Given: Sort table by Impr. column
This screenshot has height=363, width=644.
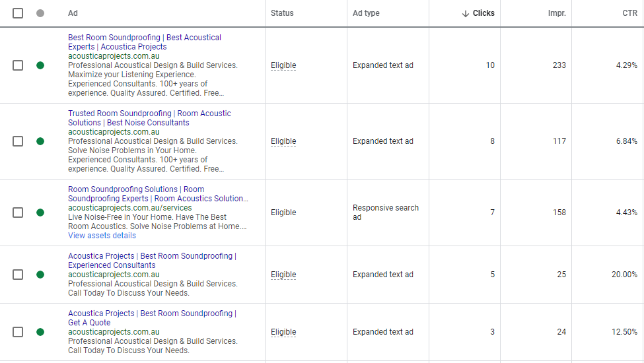Looking at the screenshot, I should pos(556,13).
